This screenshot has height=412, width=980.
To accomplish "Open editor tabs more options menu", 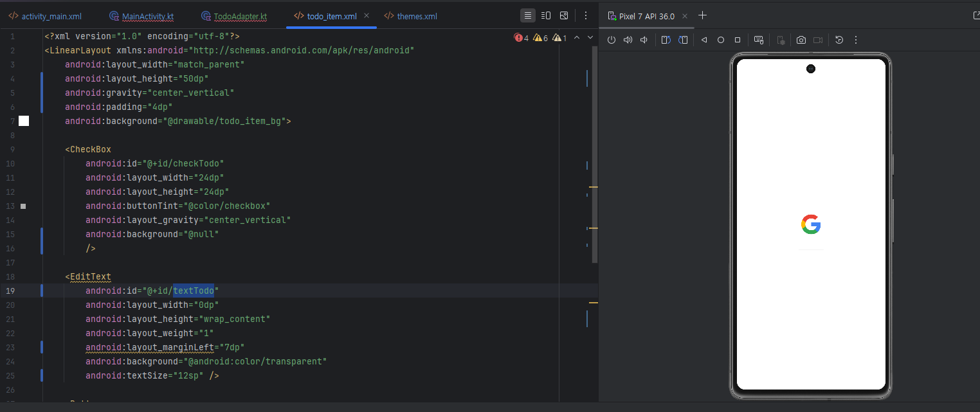I will coord(586,15).
